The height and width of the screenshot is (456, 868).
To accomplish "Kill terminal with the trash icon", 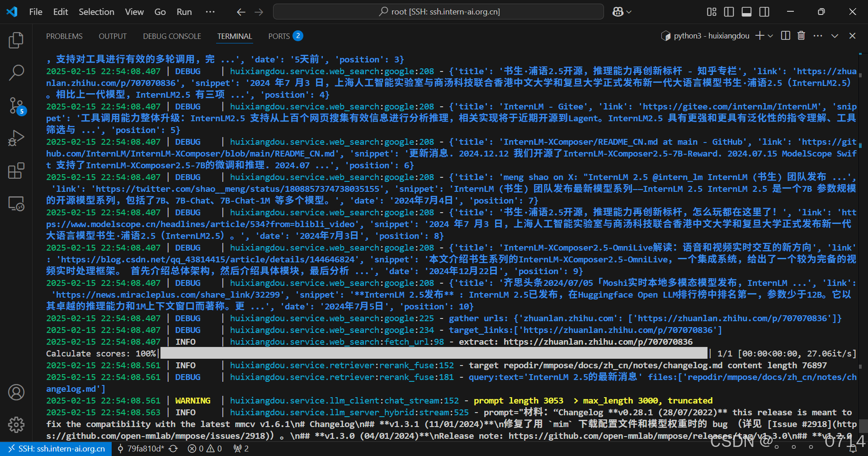I will (x=801, y=36).
